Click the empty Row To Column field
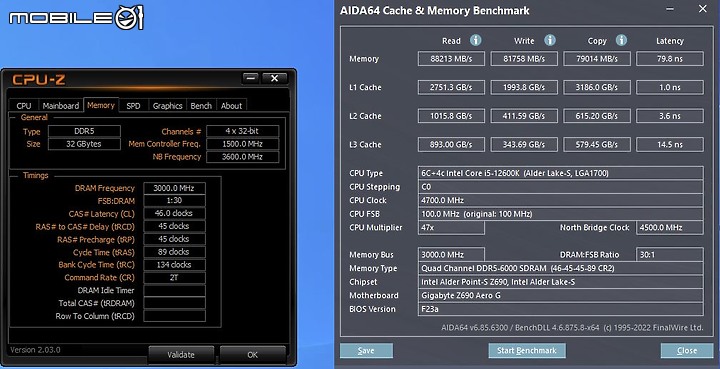This screenshot has height=369, width=720. 174,316
